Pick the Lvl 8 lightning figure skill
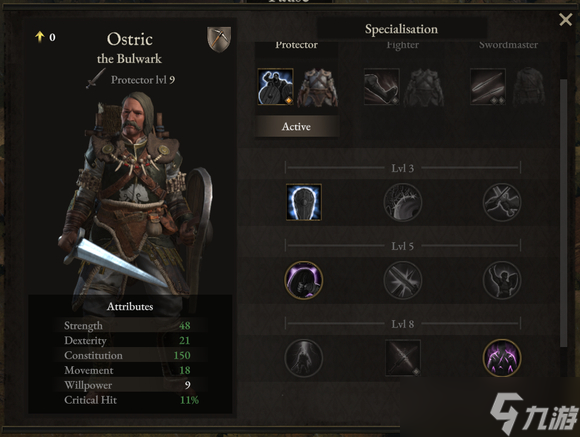The width and height of the screenshot is (580, 437). (304, 358)
